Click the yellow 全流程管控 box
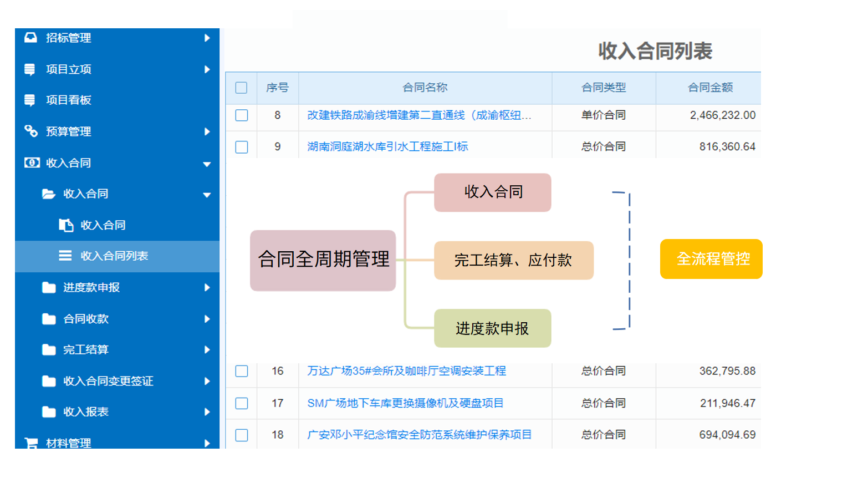Viewport: 868px width, 503px height. (711, 259)
